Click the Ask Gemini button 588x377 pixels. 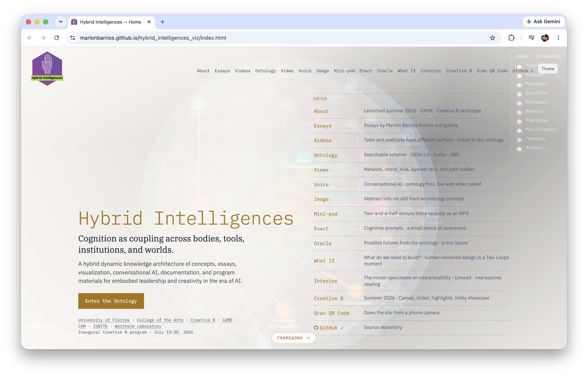543,22
